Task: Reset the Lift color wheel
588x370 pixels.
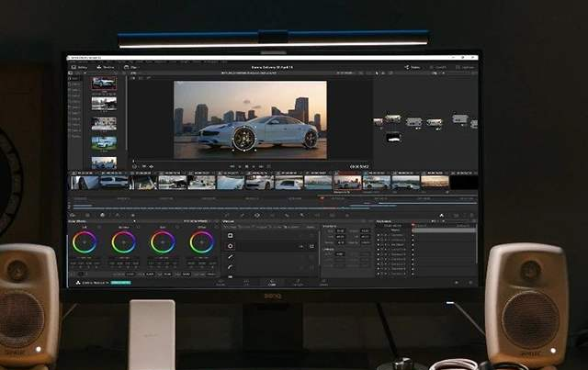Action: (99, 227)
